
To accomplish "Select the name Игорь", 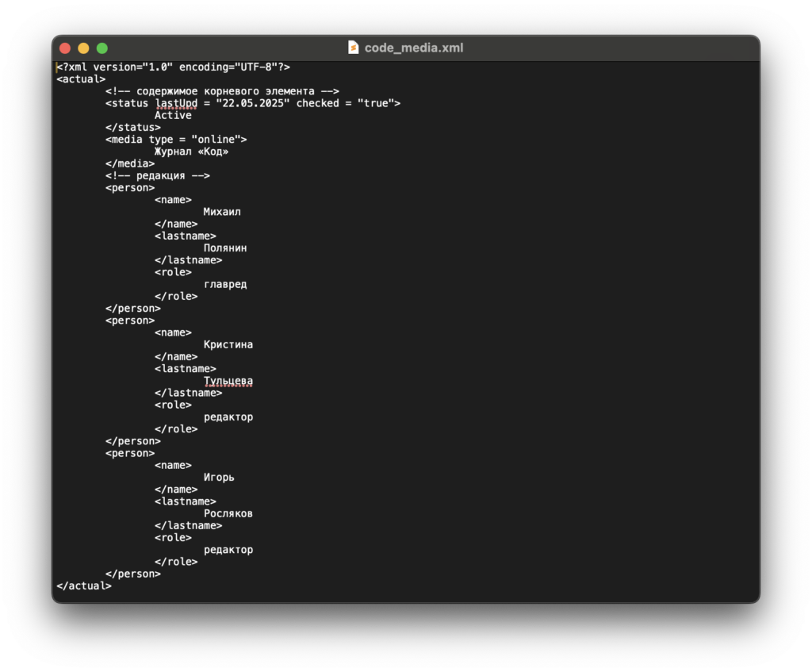I will (x=221, y=477).
